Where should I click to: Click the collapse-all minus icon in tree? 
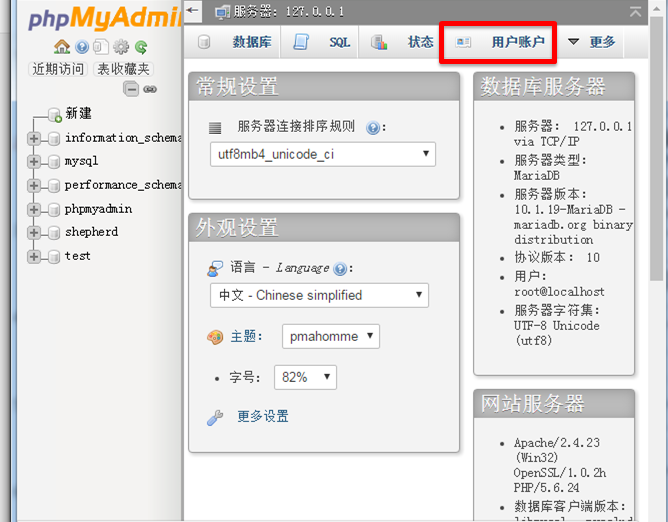[131, 89]
